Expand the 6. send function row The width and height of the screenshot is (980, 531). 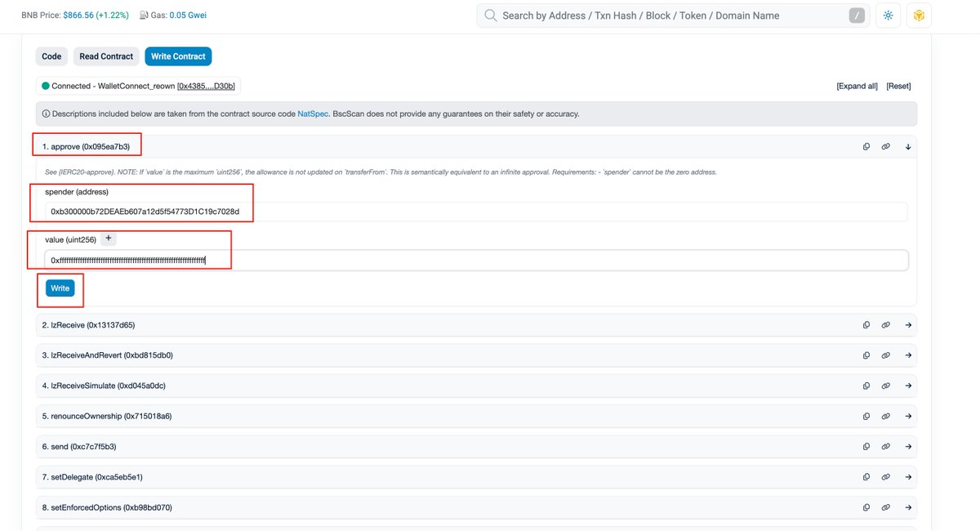click(x=476, y=447)
